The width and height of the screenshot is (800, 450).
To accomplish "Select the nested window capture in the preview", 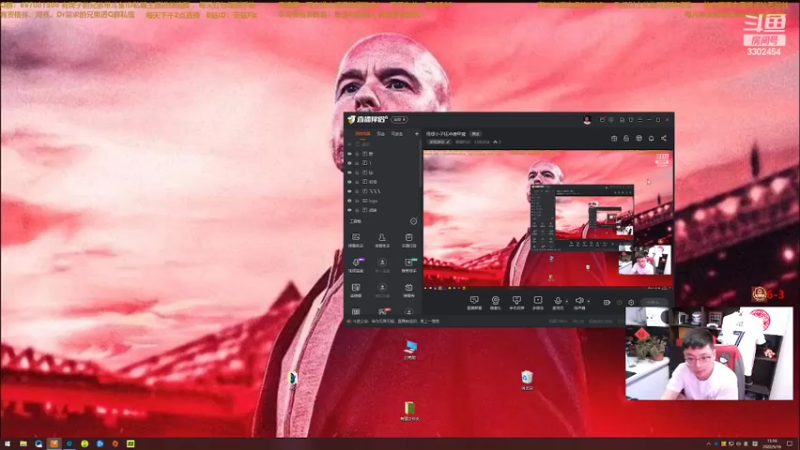I will (x=583, y=218).
